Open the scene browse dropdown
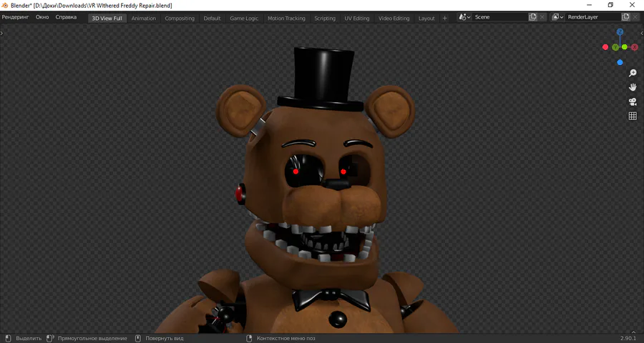644x343 pixels. tap(464, 17)
